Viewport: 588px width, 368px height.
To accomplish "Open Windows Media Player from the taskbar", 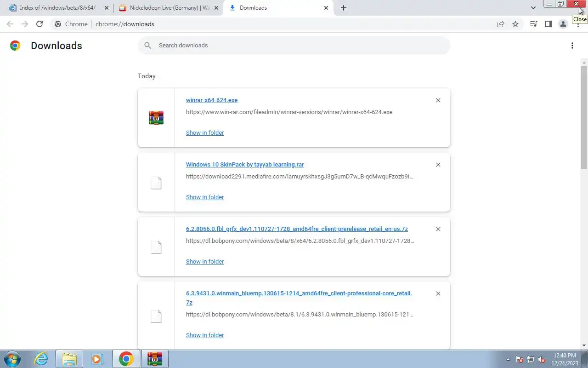I will tap(97, 359).
